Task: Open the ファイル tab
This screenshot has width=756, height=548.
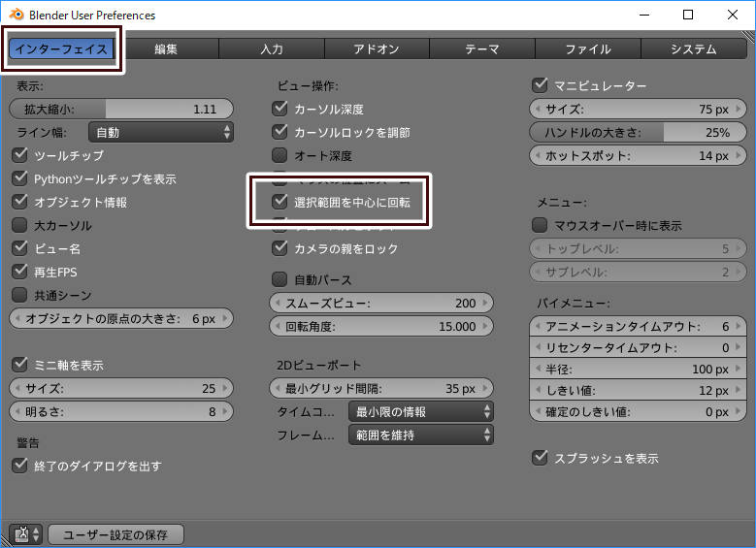Action: [588, 49]
